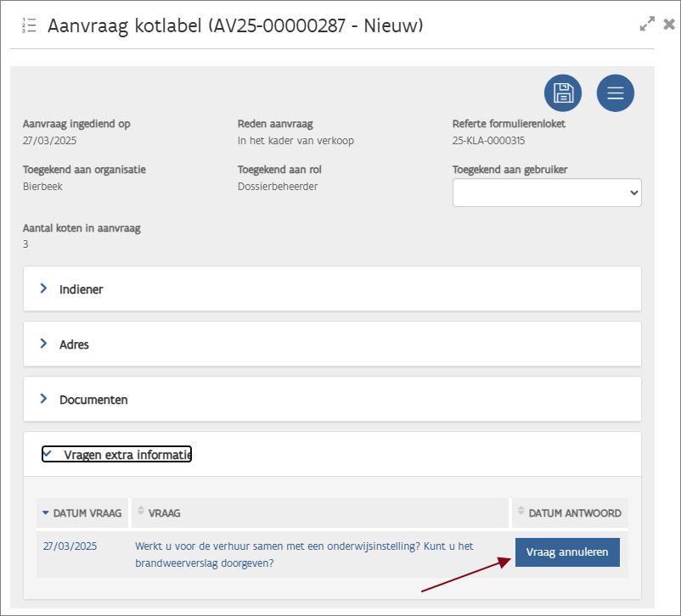Sort by the Datum vraag arrow icon

[46, 513]
